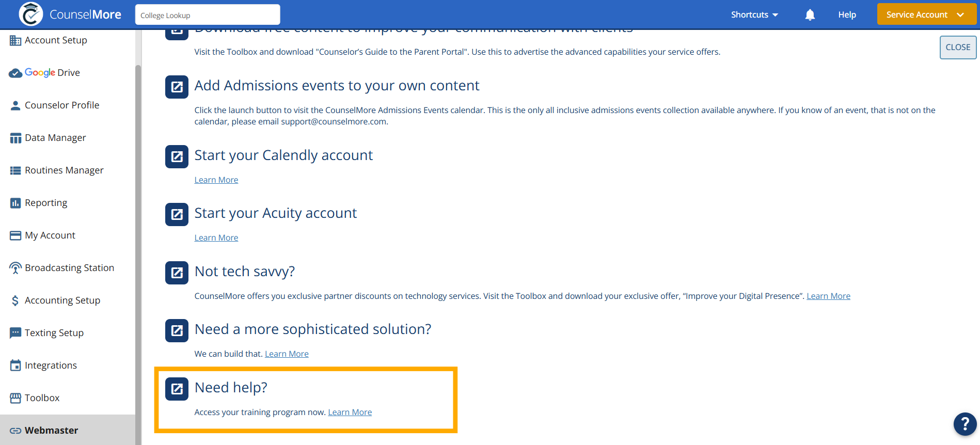Click the CounselMore logo icon
The width and height of the screenshot is (980, 445).
point(31,14)
